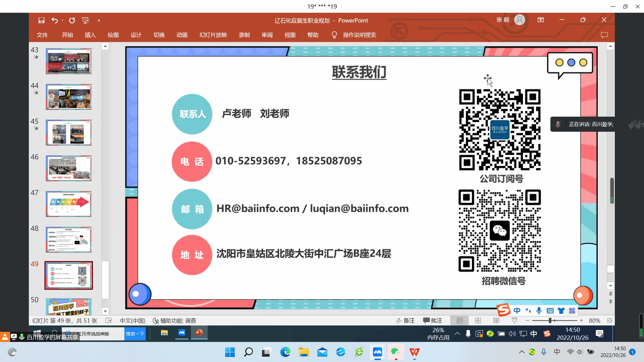
Task: Open WPS Office from the taskbar
Action: (x=414, y=352)
